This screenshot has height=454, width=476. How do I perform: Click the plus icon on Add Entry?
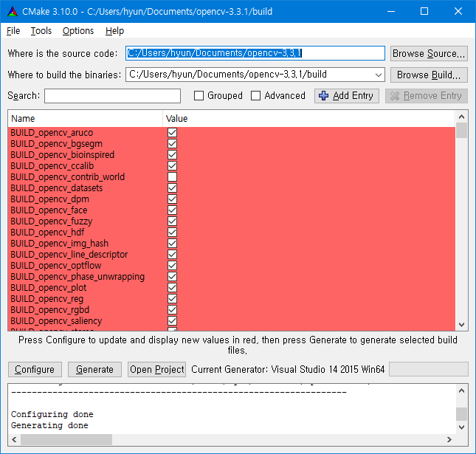pyautogui.click(x=323, y=96)
